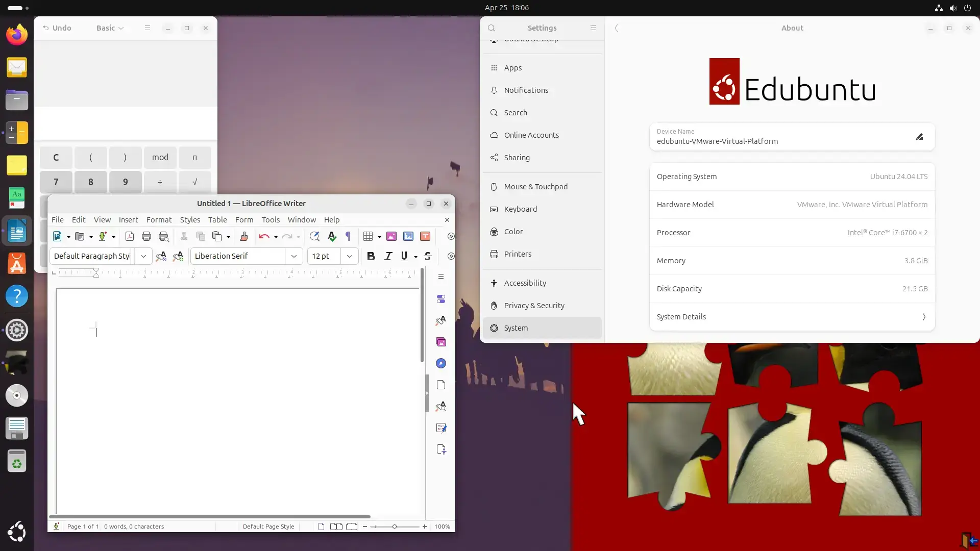Toggle Bold formatting in Writer
This screenshot has height=551, width=980.
(371, 256)
